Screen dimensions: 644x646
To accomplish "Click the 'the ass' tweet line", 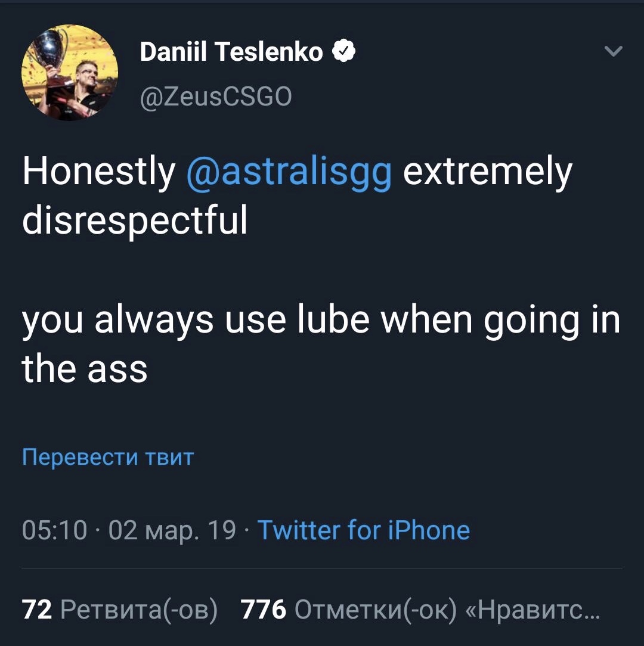I will coord(85,369).
